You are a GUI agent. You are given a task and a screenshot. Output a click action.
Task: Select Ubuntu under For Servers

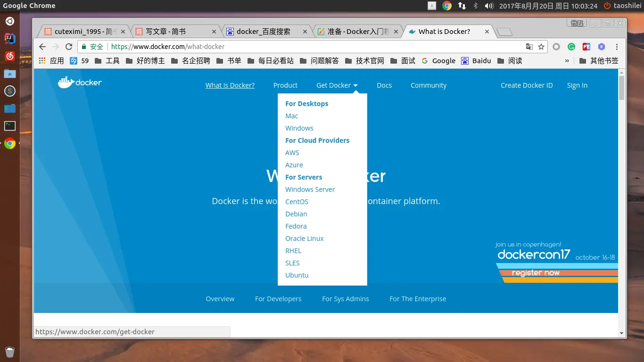297,275
